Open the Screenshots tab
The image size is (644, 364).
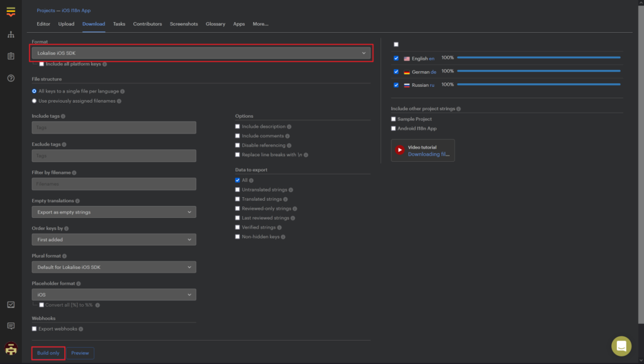click(184, 24)
